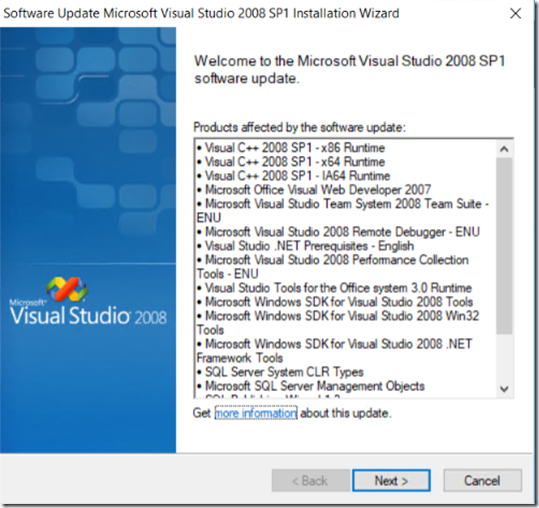Click the disabled Back button
This screenshot has height=508, width=539.
310,481
